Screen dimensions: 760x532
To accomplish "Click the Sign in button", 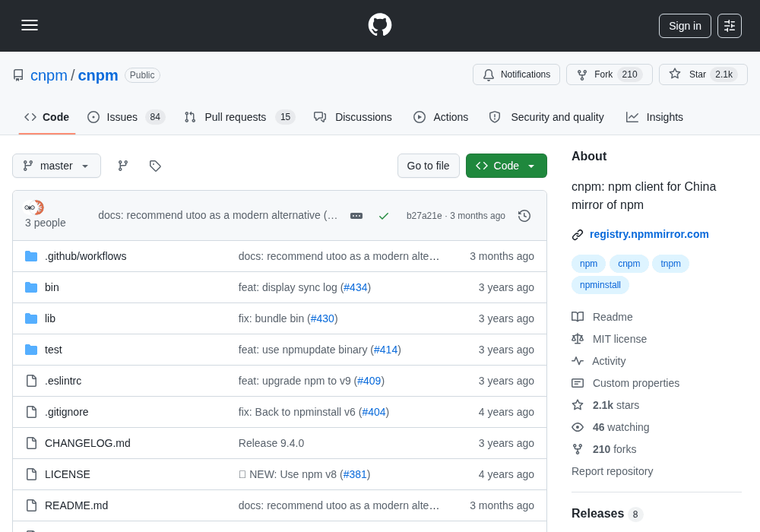I will tap(685, 26).
